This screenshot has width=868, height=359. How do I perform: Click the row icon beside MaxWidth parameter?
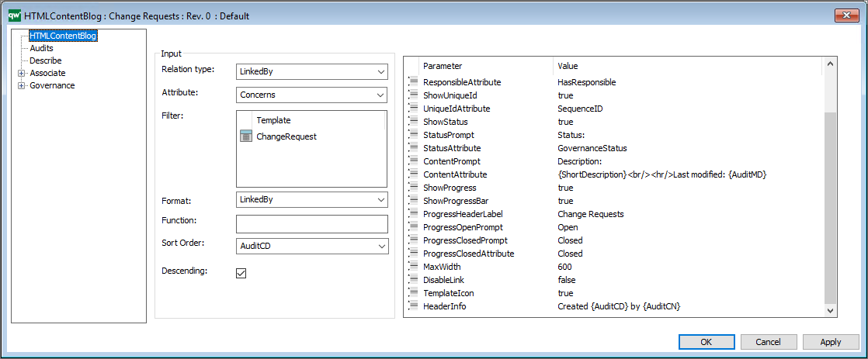point(414,267)
